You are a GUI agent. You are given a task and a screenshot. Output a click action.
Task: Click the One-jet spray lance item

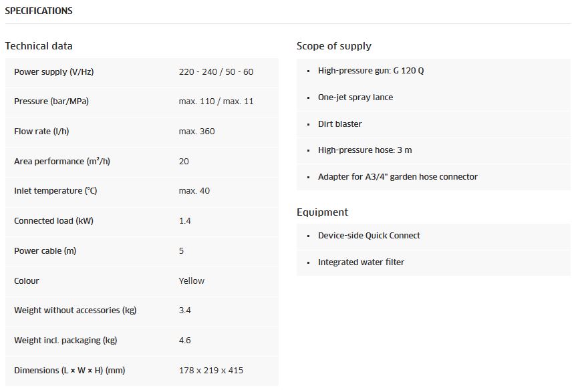point(355,97)
